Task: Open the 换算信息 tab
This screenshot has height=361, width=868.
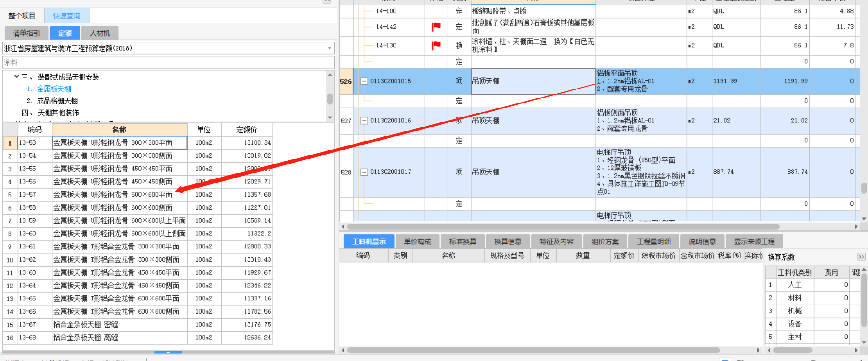Action: (508, 242)
